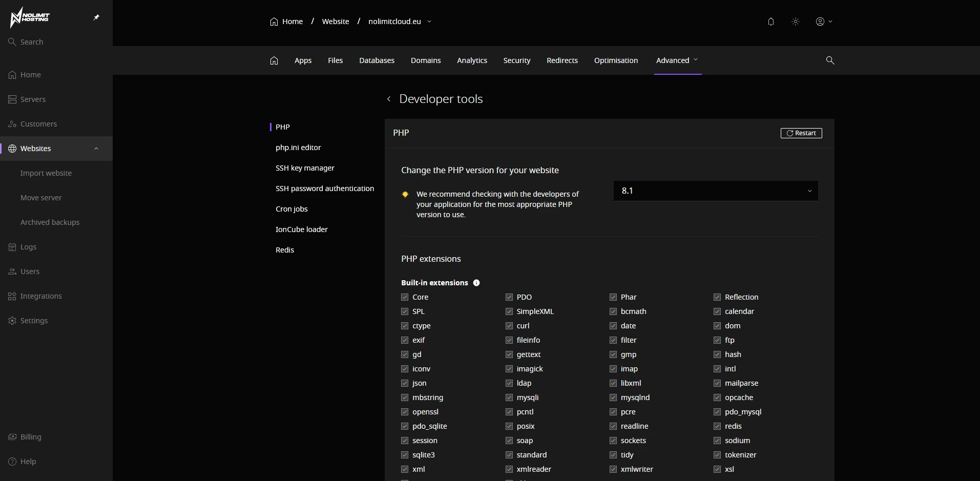Switch to the Databases tab
This screenshot has height=481, width=980.
377,60
